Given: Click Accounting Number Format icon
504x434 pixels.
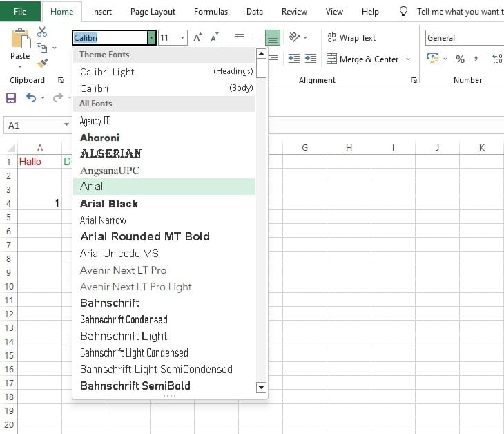Looking at the screenshot, I should tap(433, 59).
